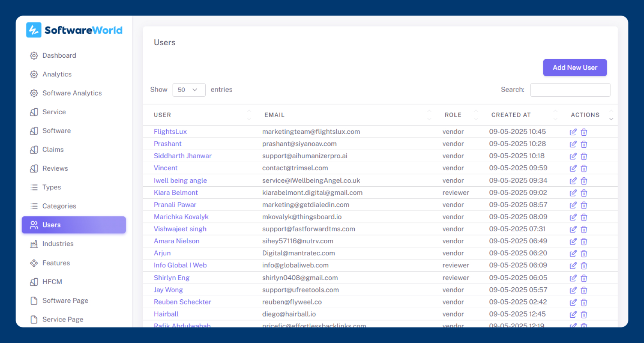
Task: Click into the Search input field
Action: coord(570,90)
